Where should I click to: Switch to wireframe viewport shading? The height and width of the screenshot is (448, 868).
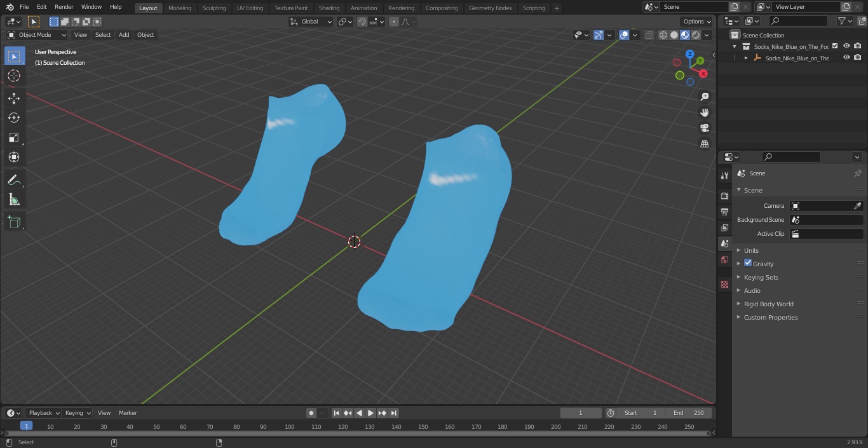coord(663,35)
